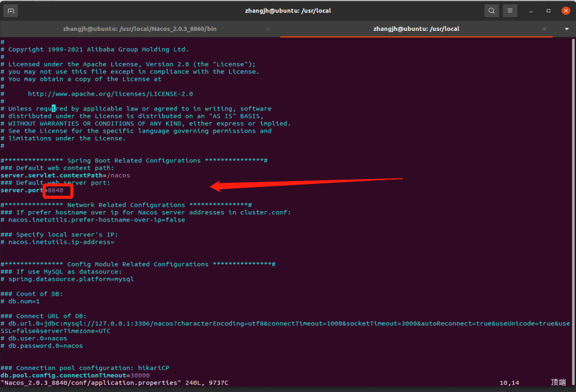
Task: Click the server.servlet.contextPath line
Action: click(65, 175)
